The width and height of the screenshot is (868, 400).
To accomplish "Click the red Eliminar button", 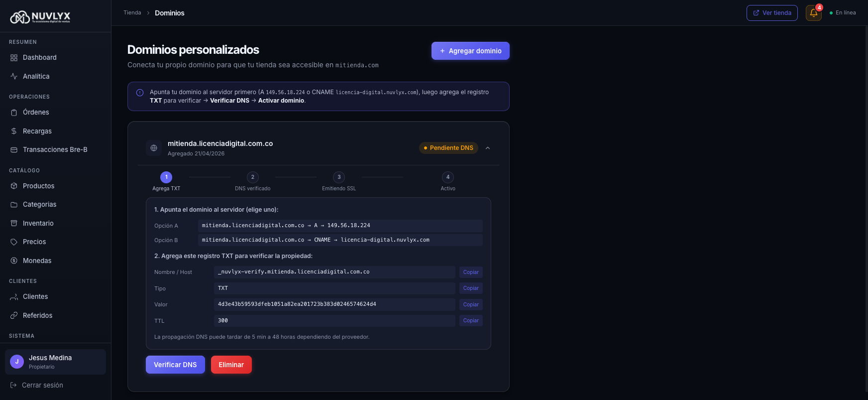I will [231, 365].
